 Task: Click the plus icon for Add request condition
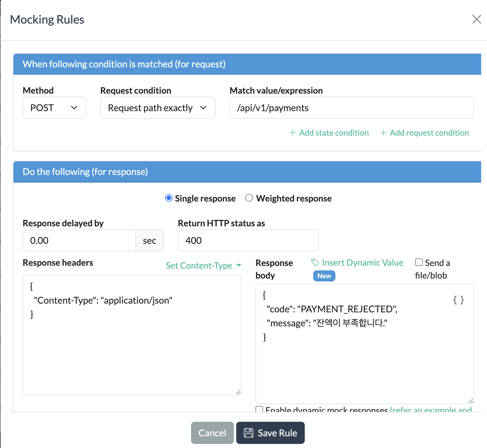[383, 133]
